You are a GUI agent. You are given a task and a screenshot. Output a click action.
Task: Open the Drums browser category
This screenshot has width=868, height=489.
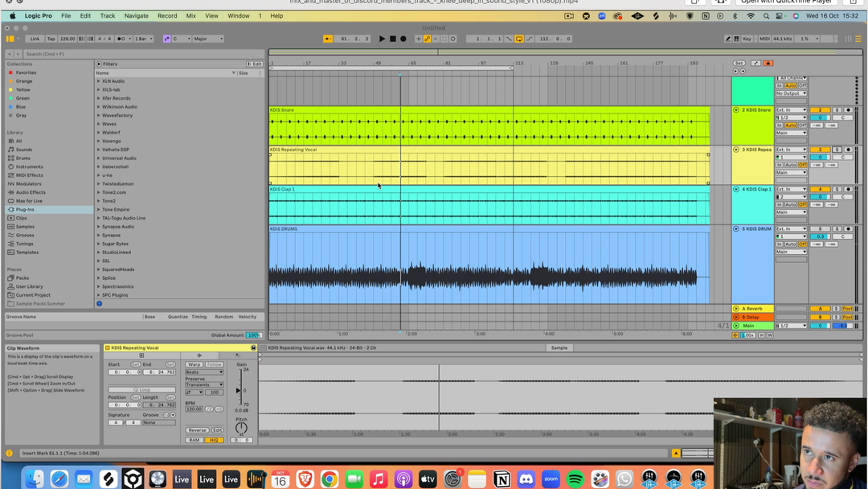tap(23, 158)
